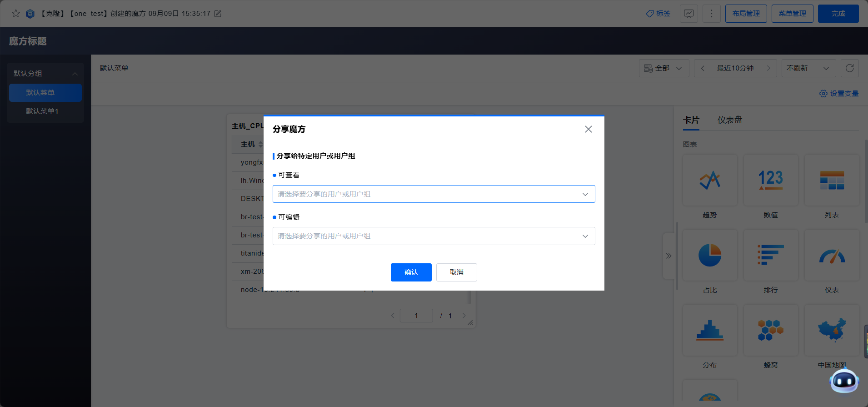Click the refresh icon button
Viewport: 868px width, 407px height.
(849, 68)
